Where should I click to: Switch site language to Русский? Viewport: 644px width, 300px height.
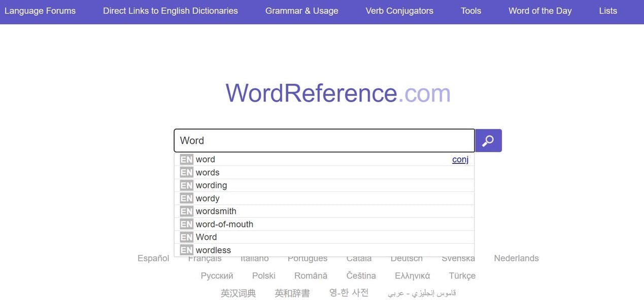217,276
